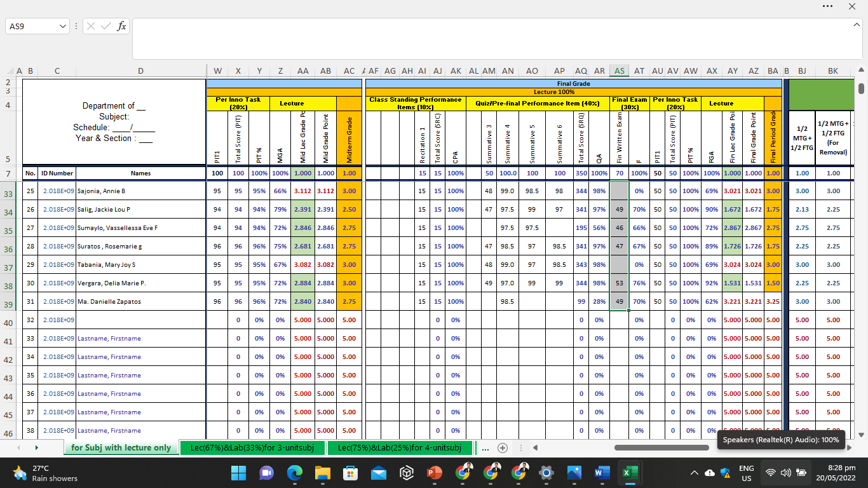Open Microsoft Store from the taskbar
The height and width of the screenshot is (488, 868).
[350, 473]
